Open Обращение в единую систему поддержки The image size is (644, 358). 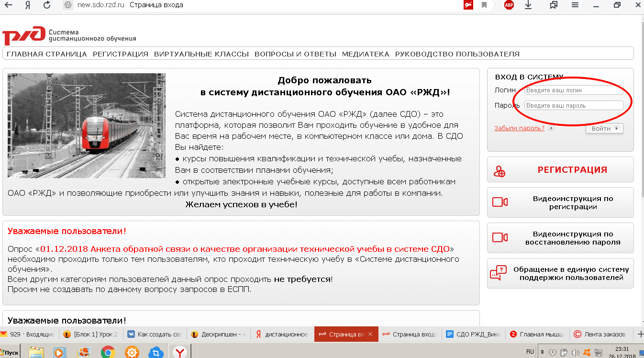(560, 274)
